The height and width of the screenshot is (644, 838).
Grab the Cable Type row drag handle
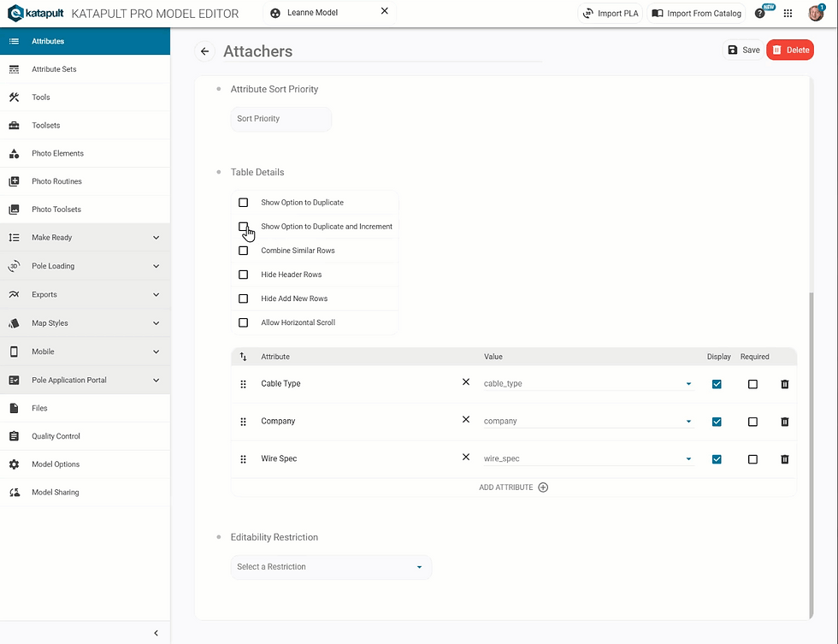pos(243,384)
